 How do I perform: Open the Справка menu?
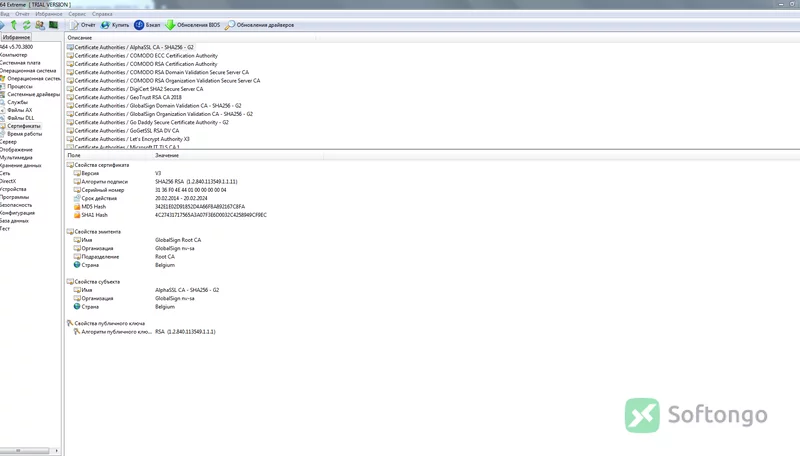tap(102, 14)
